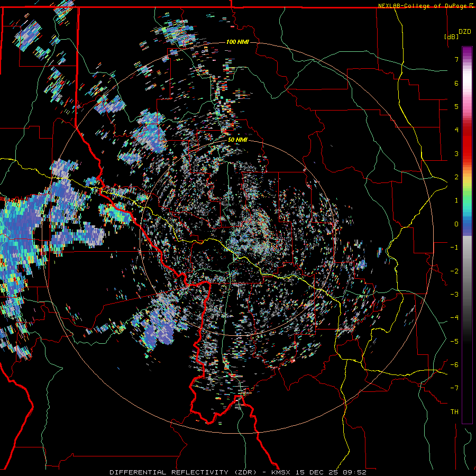Click the red band of the color bar

click(x=467, y=146)
